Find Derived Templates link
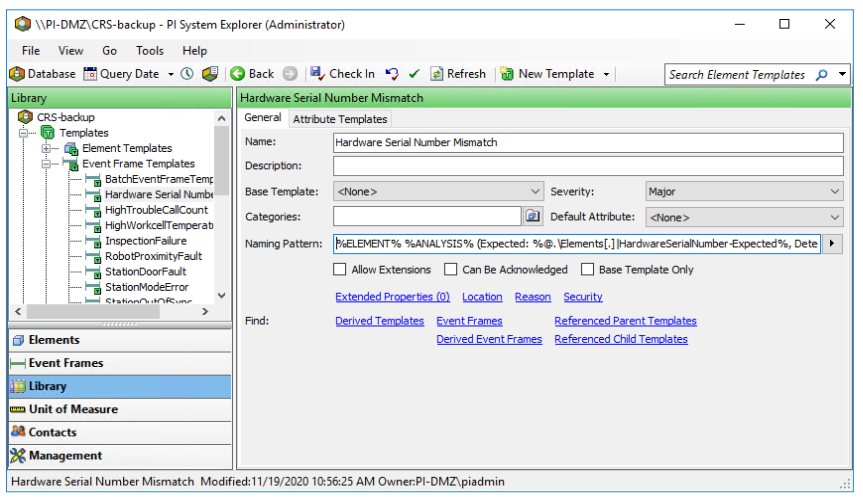 point(380,321)
